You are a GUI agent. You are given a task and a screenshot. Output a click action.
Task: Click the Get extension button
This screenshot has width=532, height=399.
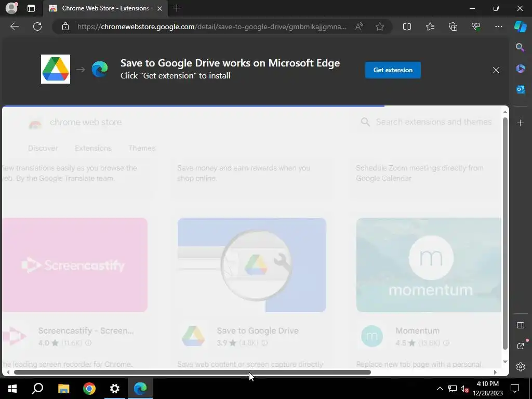click(x=393, y=70)
